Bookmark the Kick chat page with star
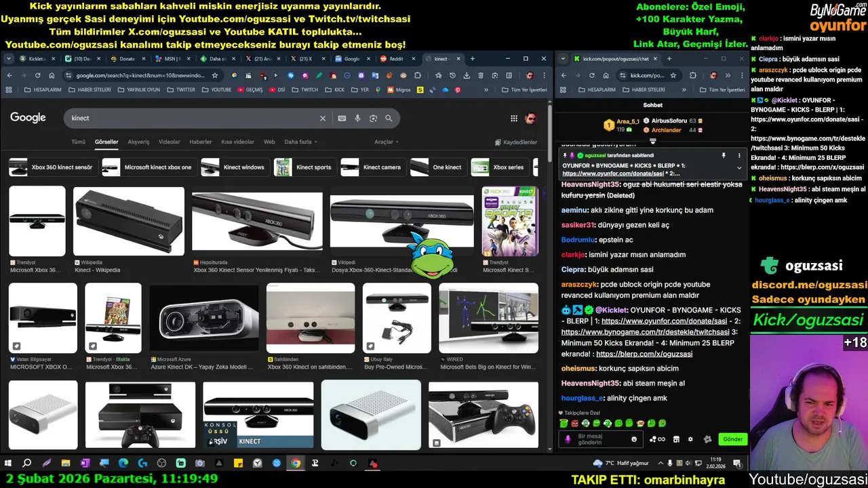This screenshot has width=868, height=488. click(x=673, y=75)
